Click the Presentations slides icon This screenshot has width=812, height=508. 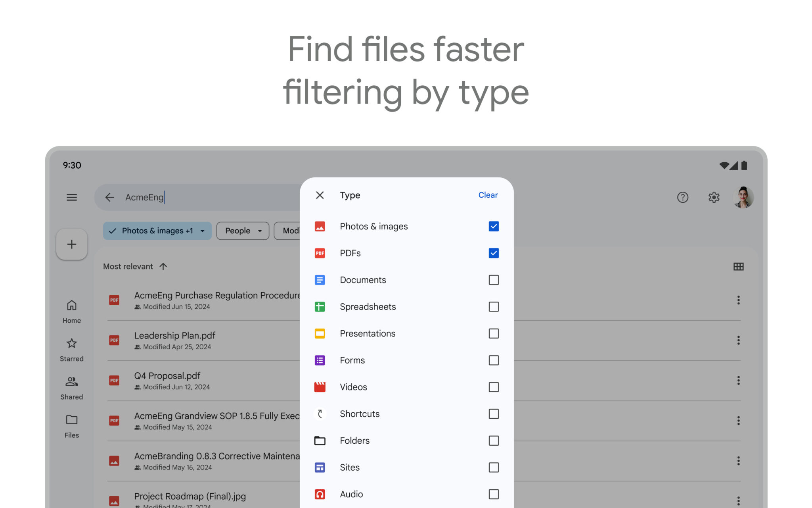(320, 333)
